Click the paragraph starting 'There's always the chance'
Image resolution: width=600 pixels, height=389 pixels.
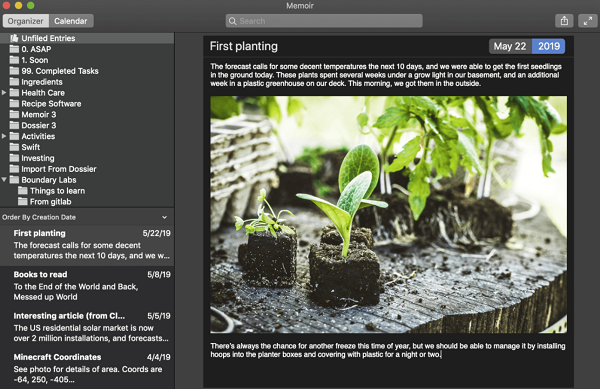(388, 350)
